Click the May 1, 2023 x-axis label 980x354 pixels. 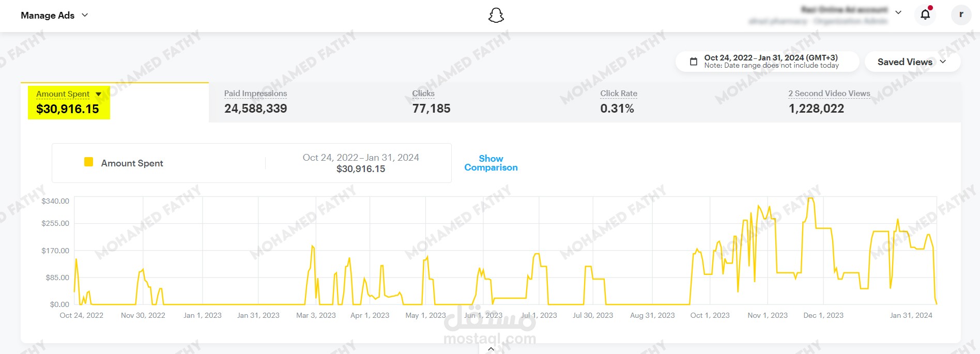coord(426,315)
